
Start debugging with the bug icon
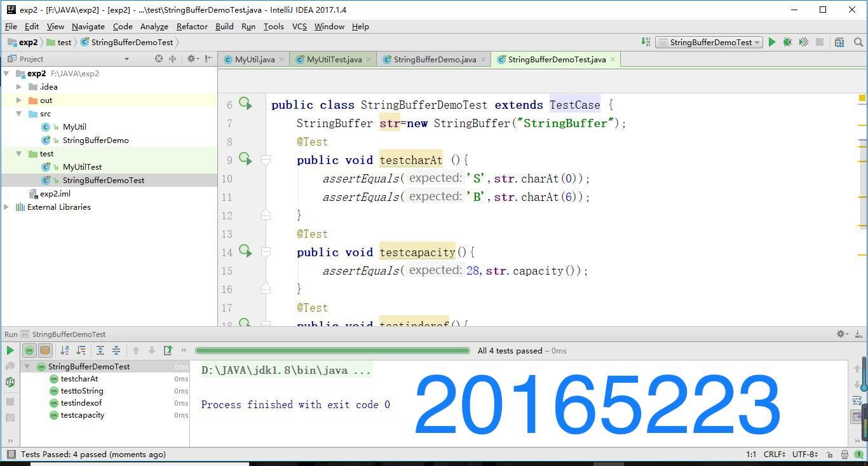point(787,42)
